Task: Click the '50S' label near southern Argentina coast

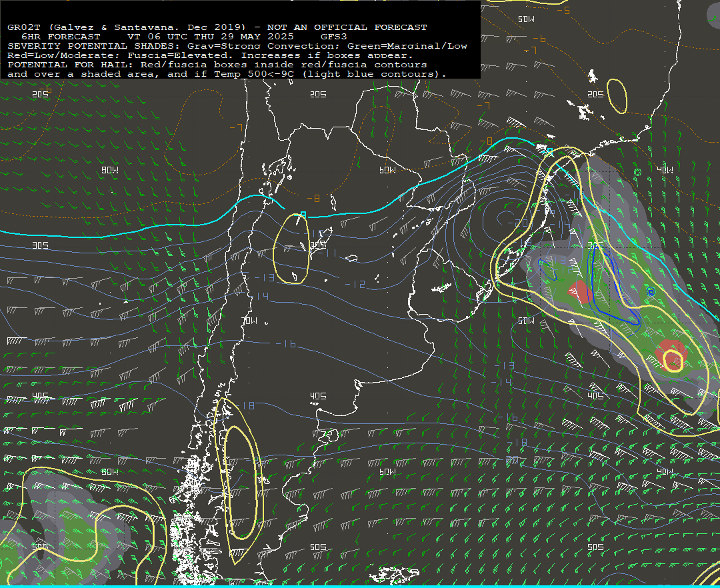Action: pos(318,547)
